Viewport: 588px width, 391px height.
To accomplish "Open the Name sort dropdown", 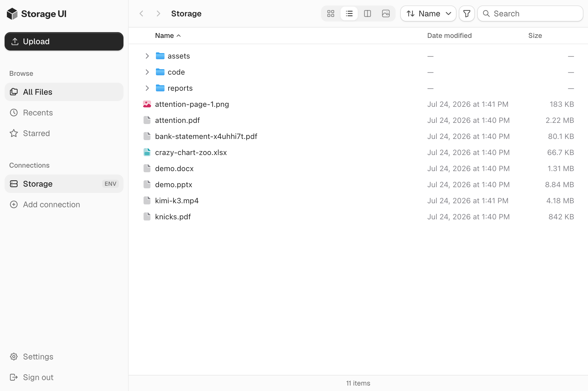I will pos(428,13).
